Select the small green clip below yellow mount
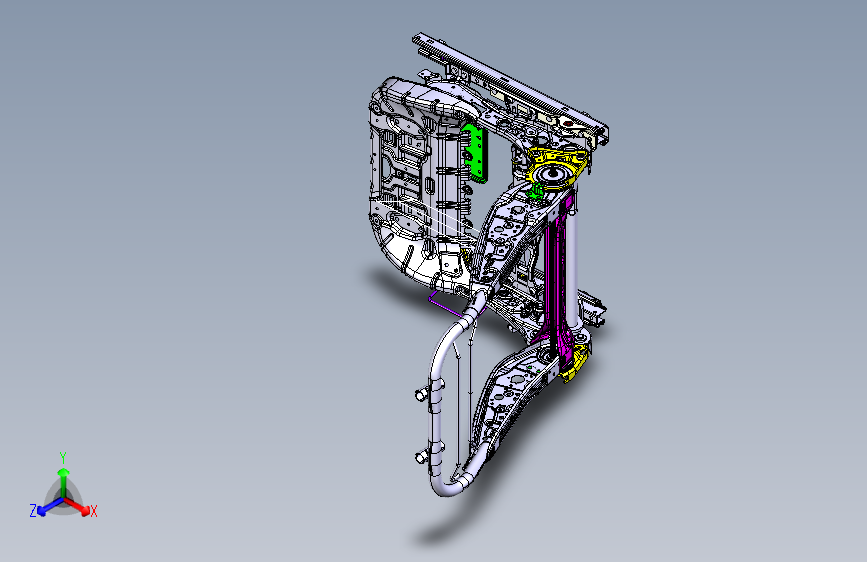867x562 pixels. coord(535,191)
